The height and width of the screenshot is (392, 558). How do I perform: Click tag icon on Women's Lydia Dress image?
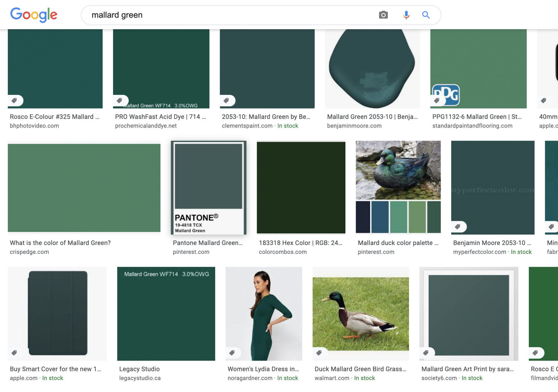click(232, 353)
